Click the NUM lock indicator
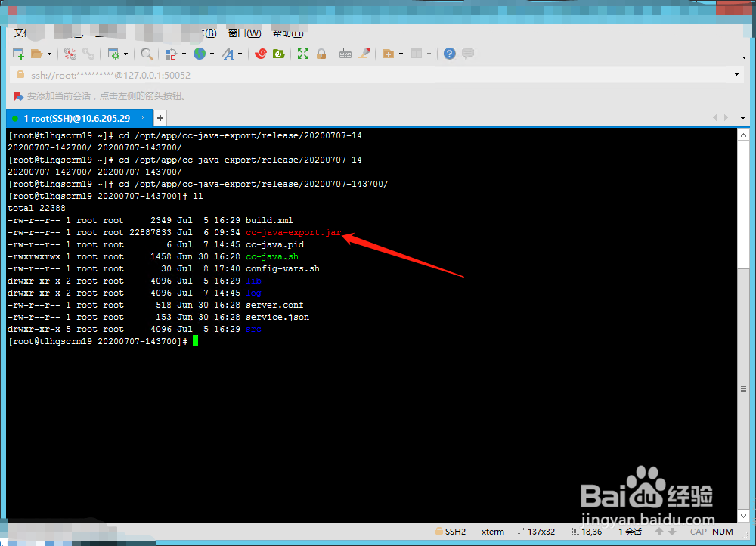The width and height of the screenshot is (756, 546). 722,532
